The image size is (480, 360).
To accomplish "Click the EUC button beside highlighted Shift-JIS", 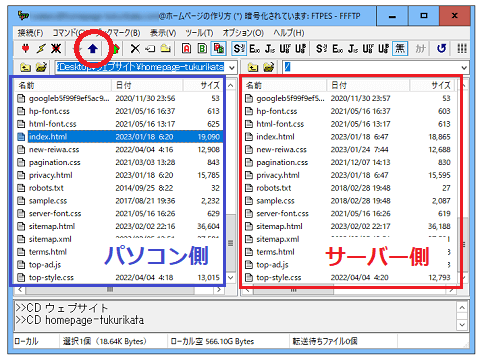I will tap(255, 49).
